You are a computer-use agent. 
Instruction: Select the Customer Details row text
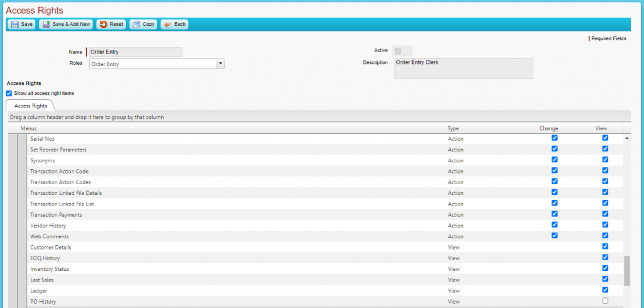click(50, 247)
